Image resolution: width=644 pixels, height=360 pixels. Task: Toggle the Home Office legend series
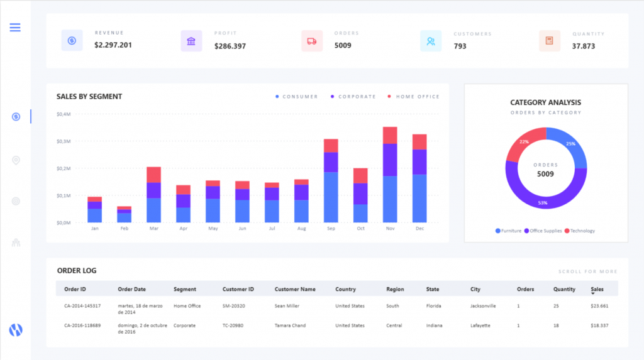click(413, 97)
